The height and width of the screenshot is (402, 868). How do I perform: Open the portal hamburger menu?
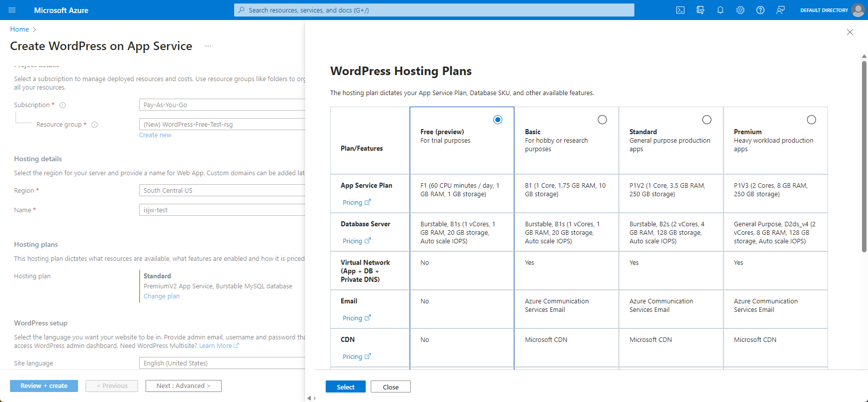point(13,10)
